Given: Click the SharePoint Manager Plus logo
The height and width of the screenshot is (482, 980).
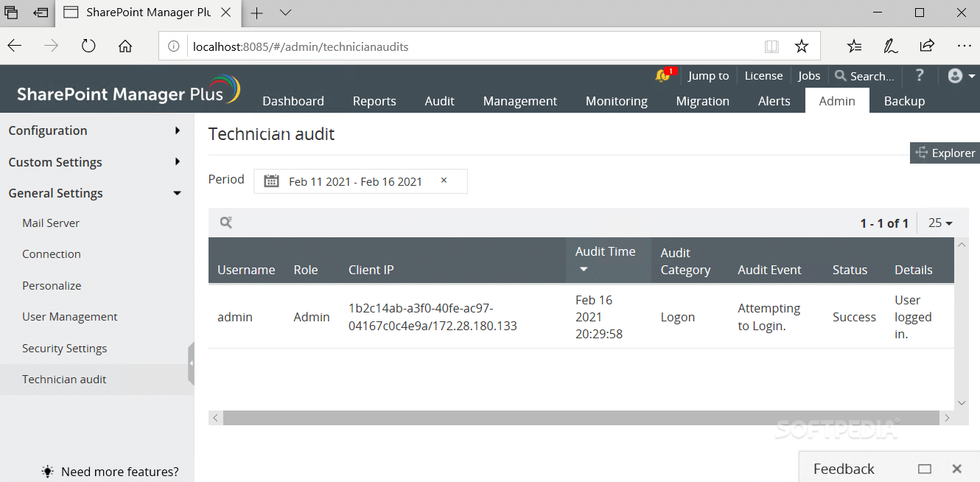Looking at the screenshot, I should (128, 91).
